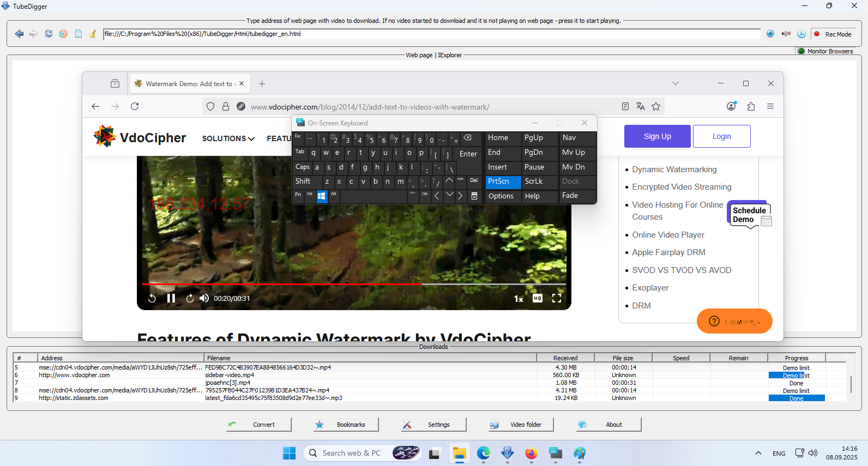The image size is (868, 466).
Task: Click Options key on On-Screen Keyboard
Action: 503,196
